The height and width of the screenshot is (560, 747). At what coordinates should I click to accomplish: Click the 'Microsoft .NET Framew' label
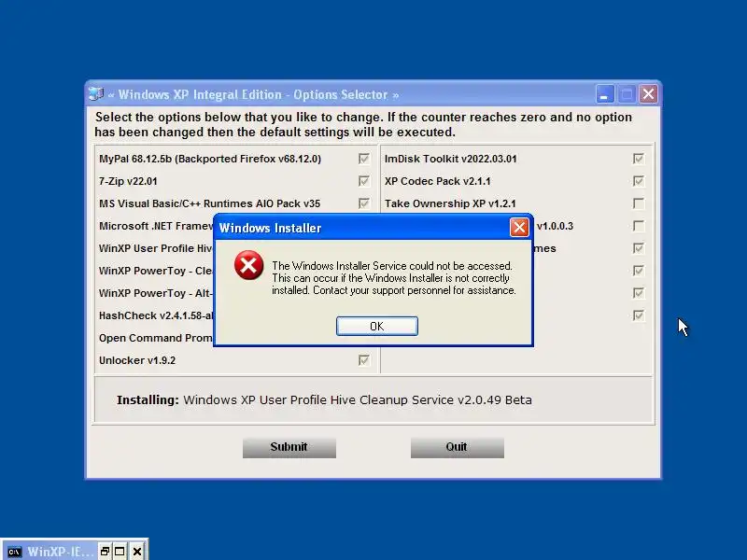click(156, 226)
